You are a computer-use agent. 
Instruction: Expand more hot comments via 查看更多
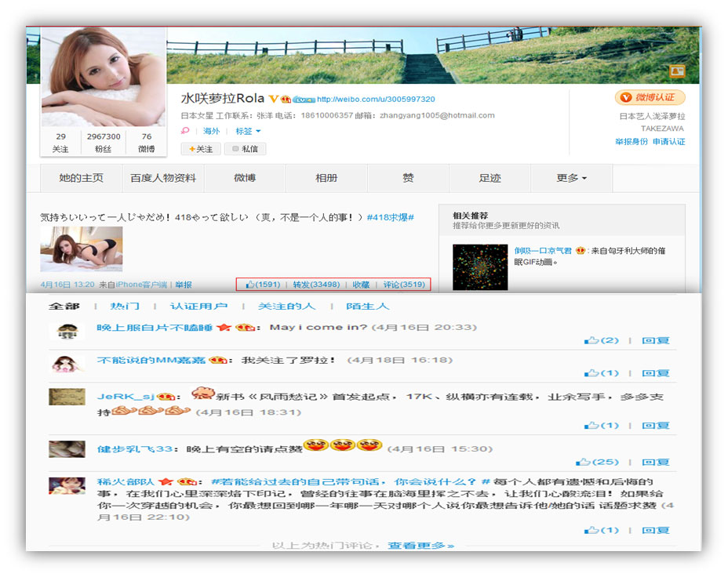click(420, 545)
